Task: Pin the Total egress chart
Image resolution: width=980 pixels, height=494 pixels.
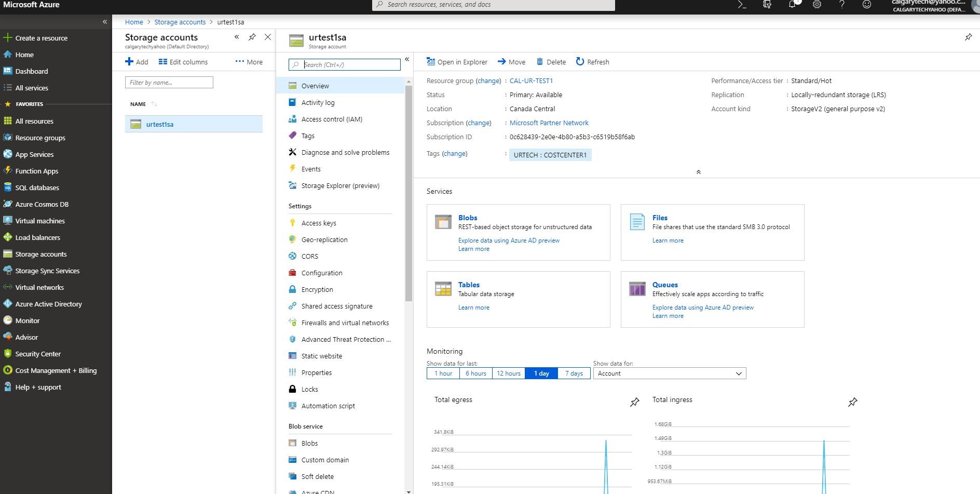Action: point(634,402)
